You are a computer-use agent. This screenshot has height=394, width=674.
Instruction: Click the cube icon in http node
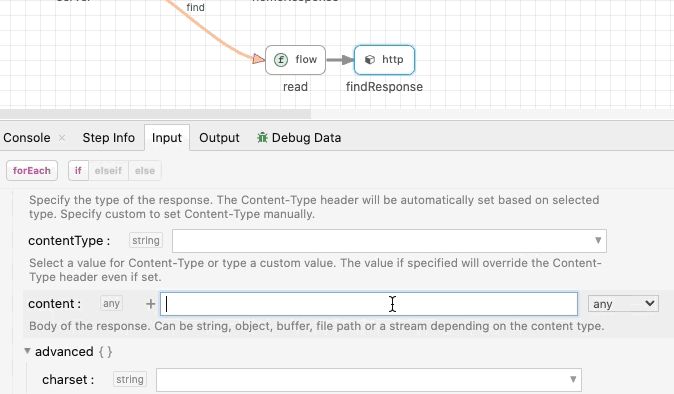[x=370, y=60]
